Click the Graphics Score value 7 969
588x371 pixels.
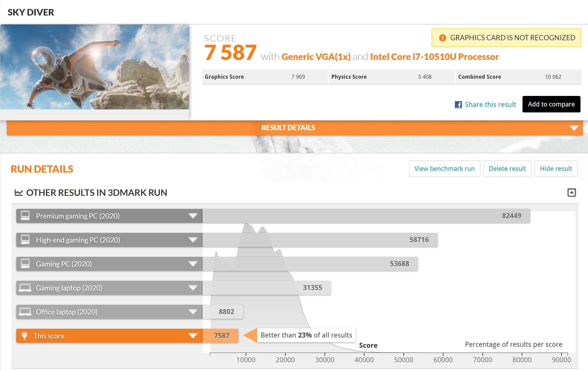[298, 77]
